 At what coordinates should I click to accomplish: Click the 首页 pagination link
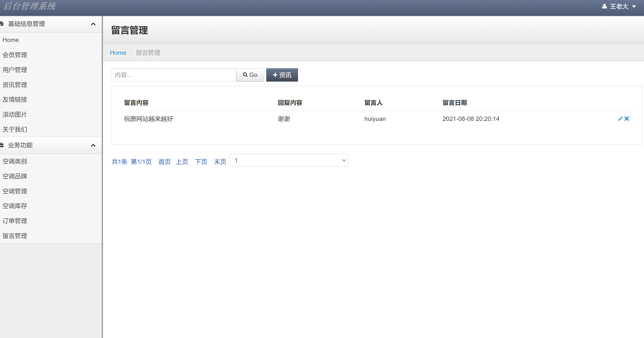coord(165,162)
